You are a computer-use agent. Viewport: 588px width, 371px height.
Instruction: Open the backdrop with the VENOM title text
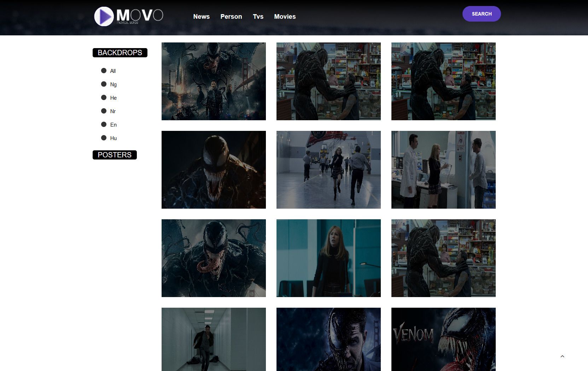(443, 339)
